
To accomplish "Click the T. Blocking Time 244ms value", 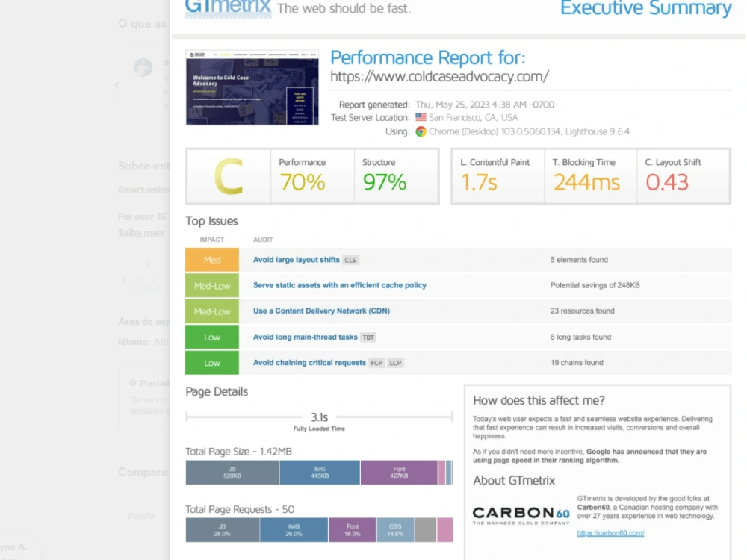I will [x=586, y=182].
